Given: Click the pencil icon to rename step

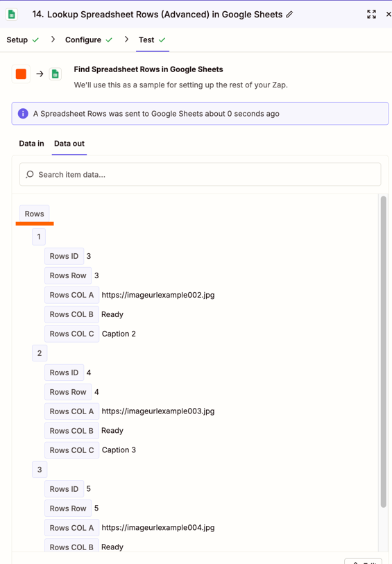Looking at the screenshot, I should click(x=289, y=15).
